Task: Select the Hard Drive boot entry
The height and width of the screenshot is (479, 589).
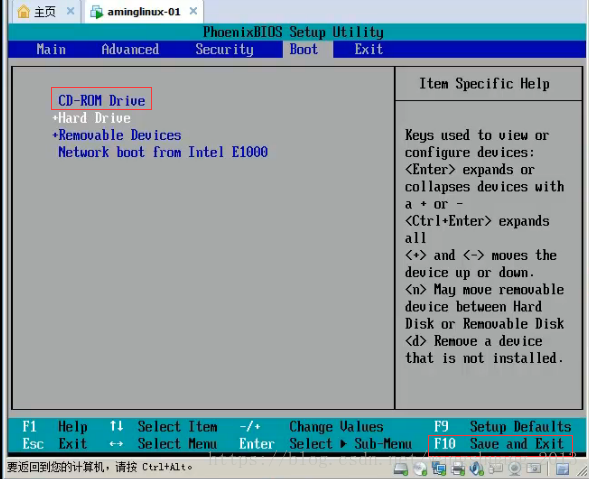Action: point(94,118)
